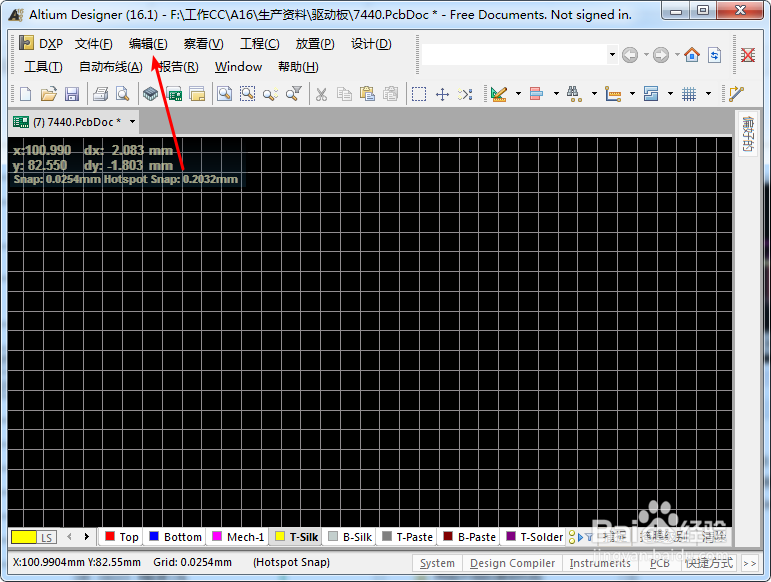Open the address bar dropdown list

(x=612, y=55)
